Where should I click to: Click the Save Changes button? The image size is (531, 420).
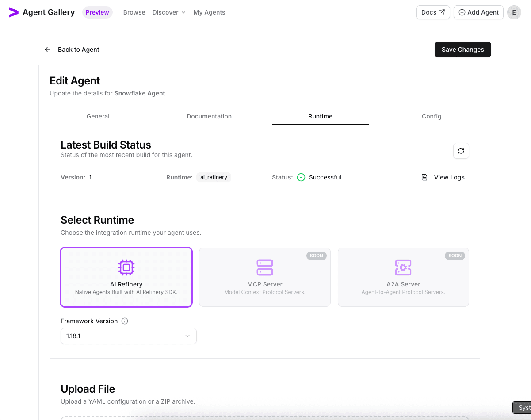click(x=462, y=50)
